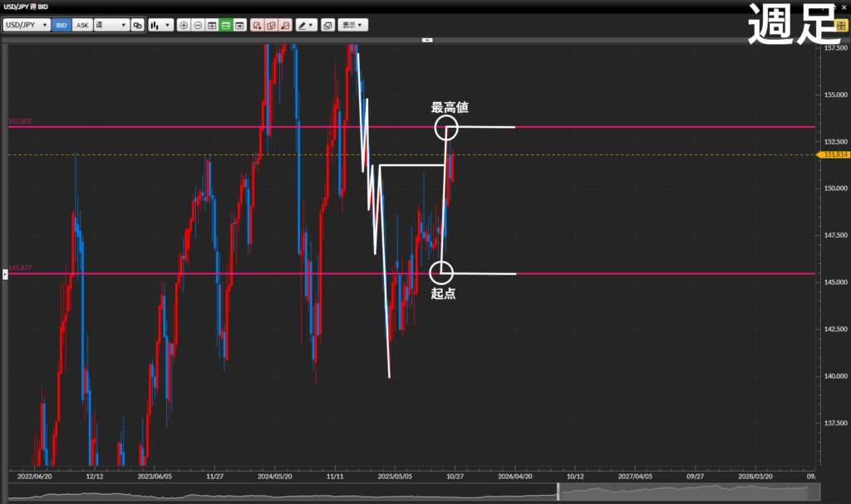Zoom out the chart with minus icon
851x504 pixels.
coord(198,26)
